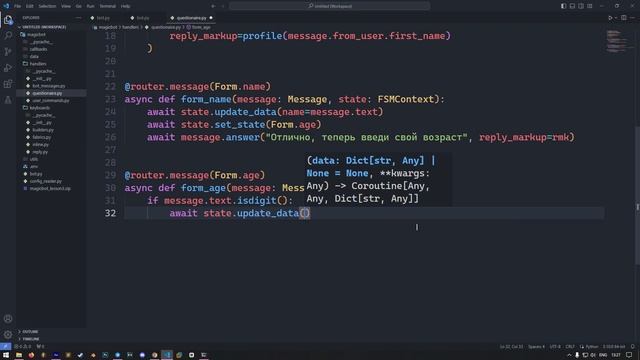Open user_commands.py in file tree
This screenshot has width=640, height=360.
(x=51, y=100)
